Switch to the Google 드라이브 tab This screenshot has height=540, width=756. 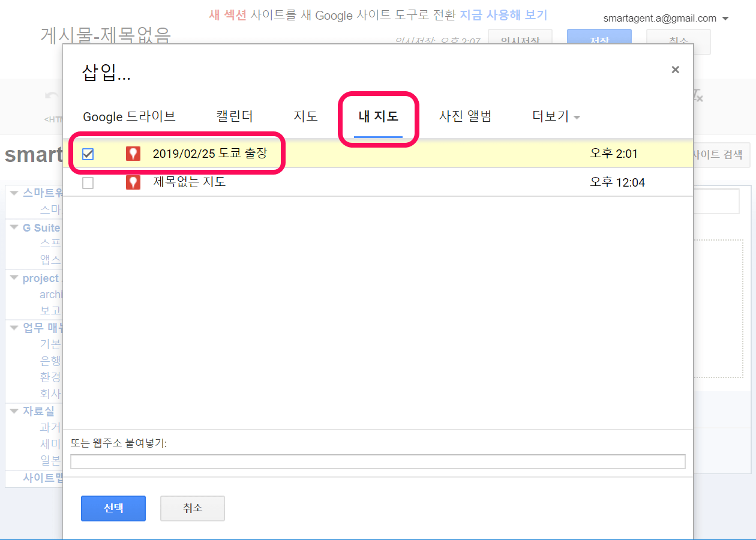(x=129, y=116)
